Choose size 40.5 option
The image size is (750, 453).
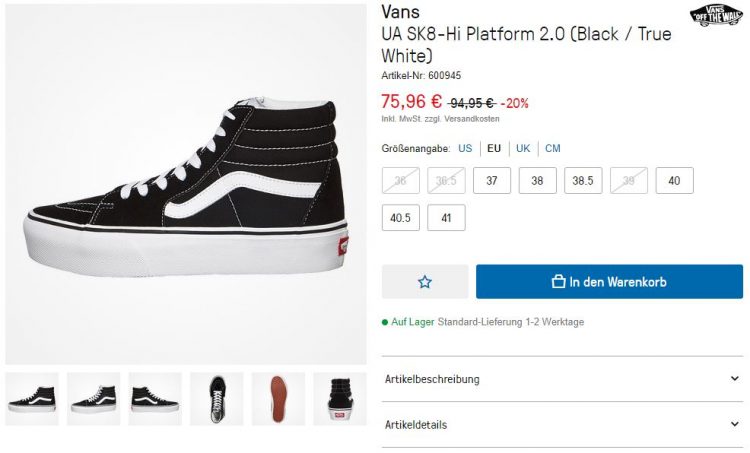pyautogui.click(x=400, y=218)
